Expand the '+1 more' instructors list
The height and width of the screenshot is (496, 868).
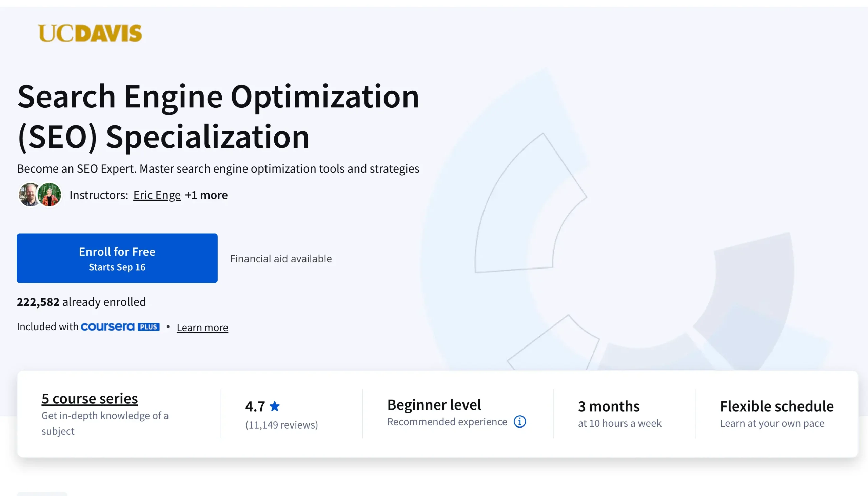(x=206, y=195)
